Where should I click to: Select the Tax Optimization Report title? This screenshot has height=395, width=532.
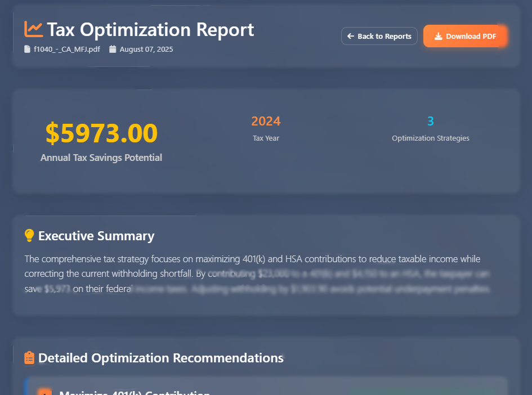pos(150,29)
